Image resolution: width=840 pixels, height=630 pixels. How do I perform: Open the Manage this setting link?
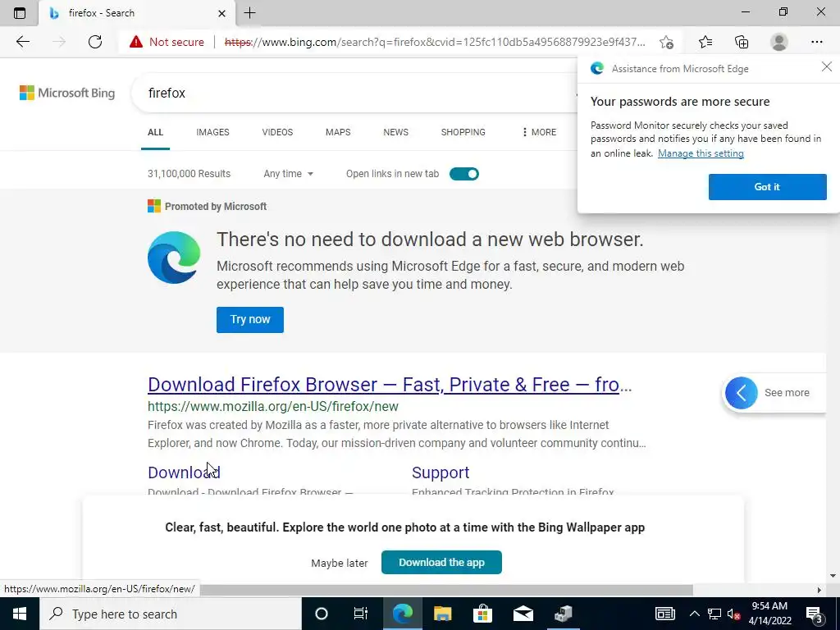[x=701, y=153]
